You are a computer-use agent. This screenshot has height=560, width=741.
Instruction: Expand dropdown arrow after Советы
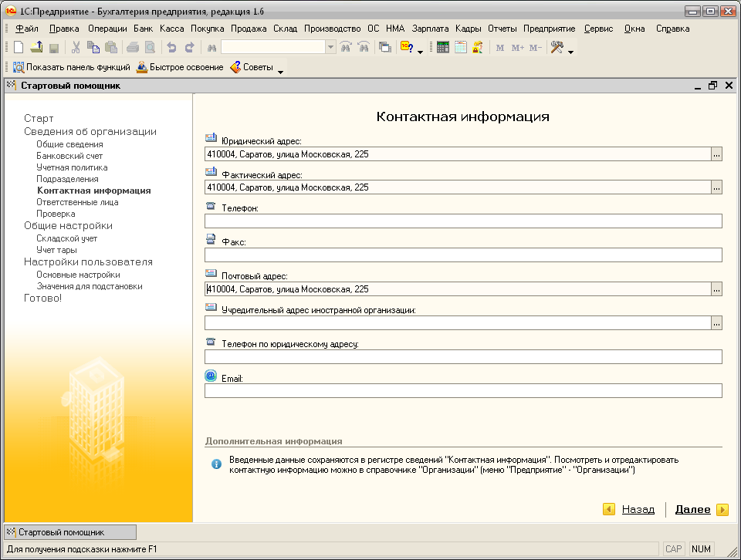280,72
